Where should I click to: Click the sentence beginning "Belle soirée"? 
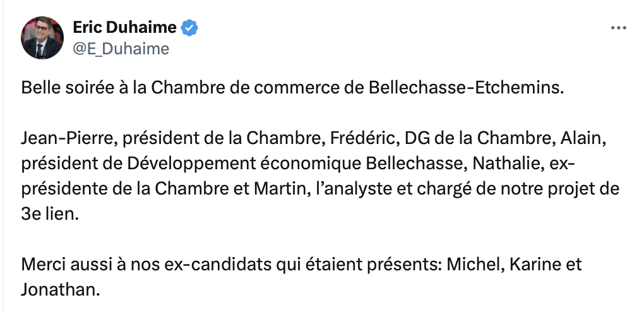coord(292,88)
